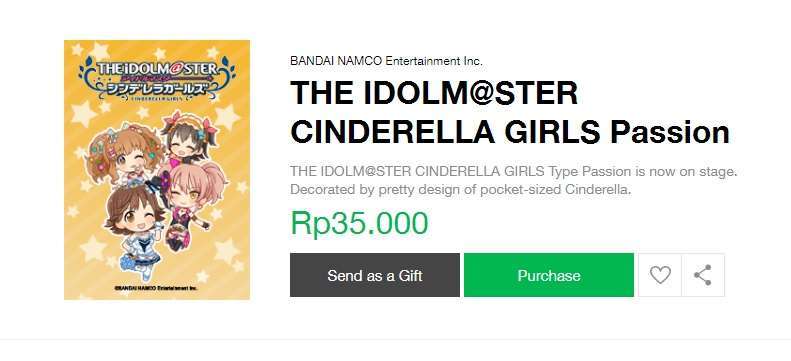The image size is (791, 361).
Task: Choose Send as a Gift
Action: tap(375, 275)
